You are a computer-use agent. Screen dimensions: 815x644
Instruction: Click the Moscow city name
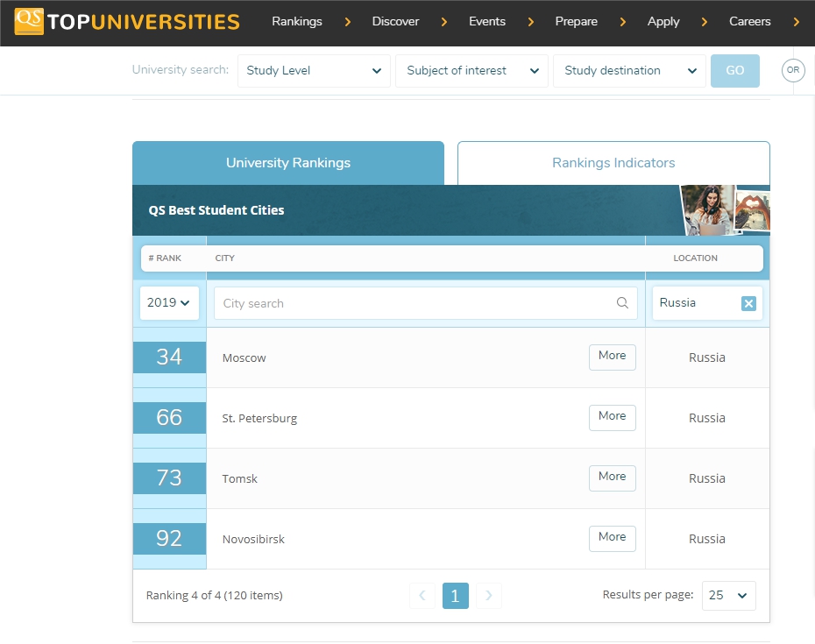point(244,357)
